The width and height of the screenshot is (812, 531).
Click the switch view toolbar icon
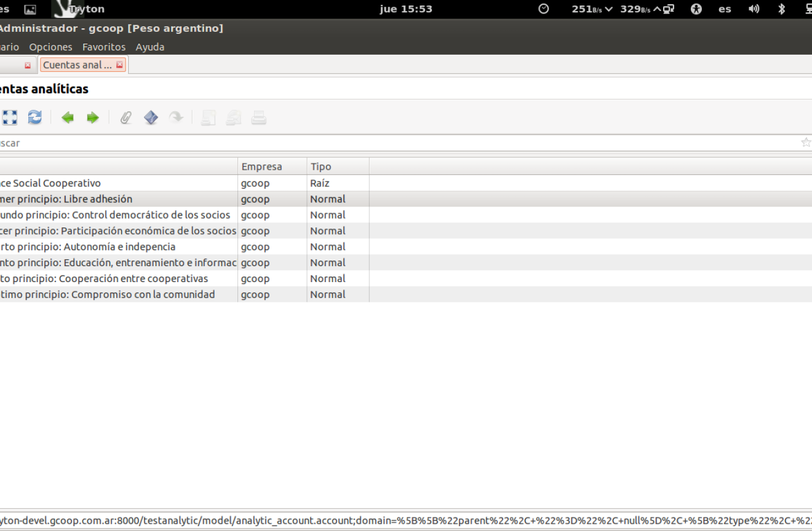point(9,117)
